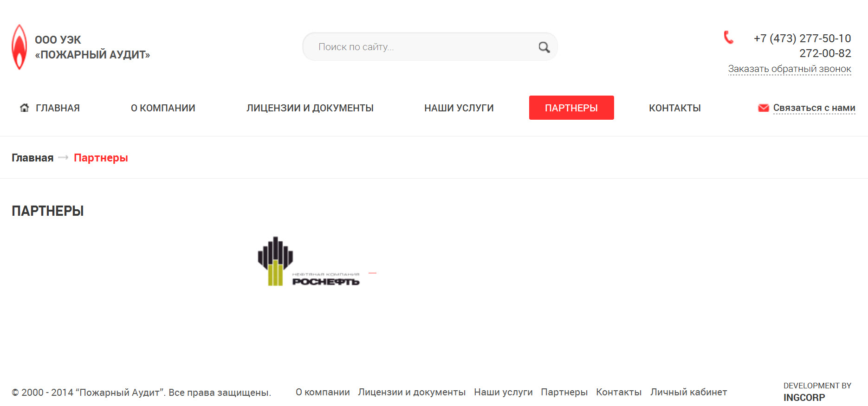Screen dimensions: 868x406
Task: Click the magnifier search icon
Action: [x=544, y=47]
